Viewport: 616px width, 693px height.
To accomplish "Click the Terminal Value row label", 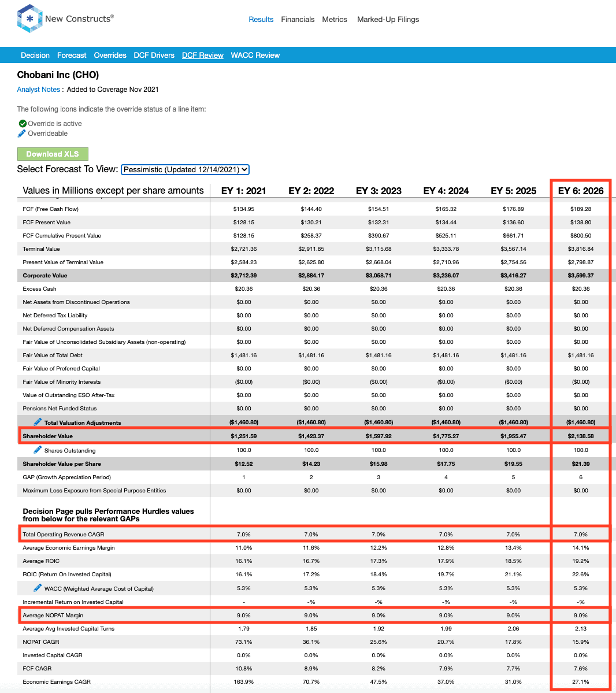I will coord(41,249).
